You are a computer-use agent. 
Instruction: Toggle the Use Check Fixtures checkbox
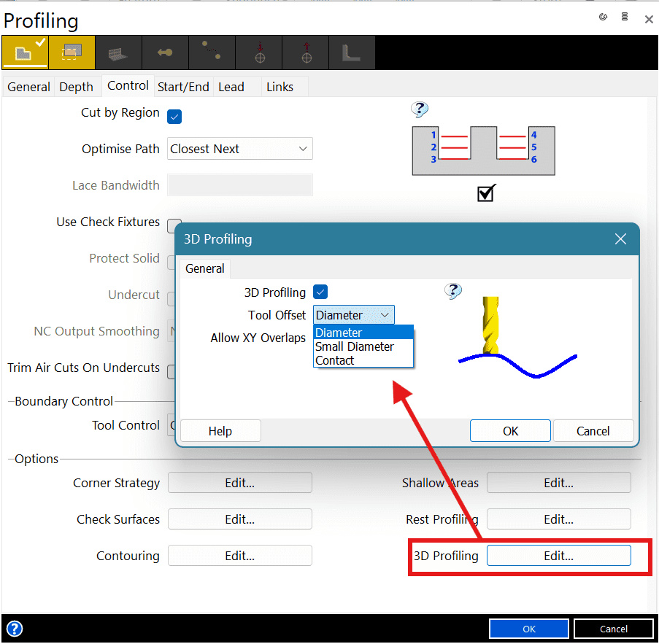point(174,225)
